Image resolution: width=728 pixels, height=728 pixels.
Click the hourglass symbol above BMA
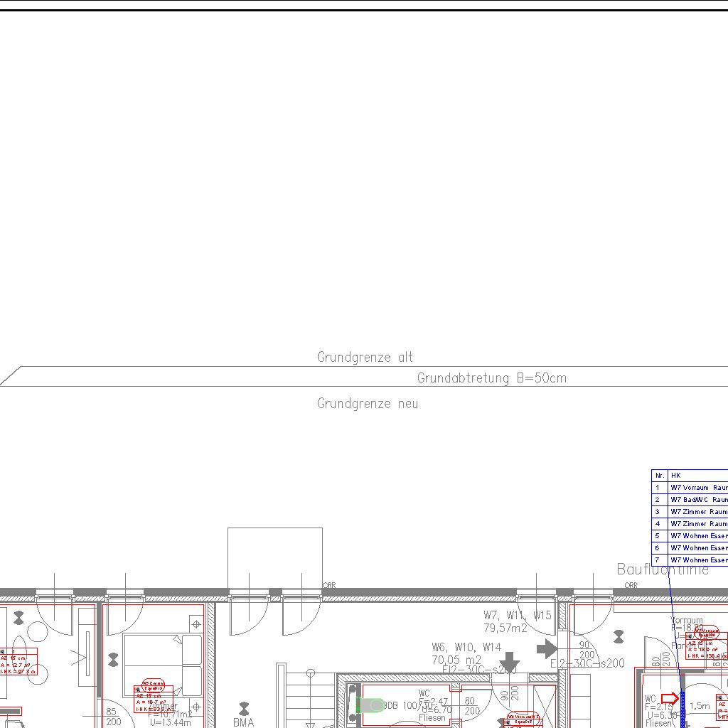(245, 708)
